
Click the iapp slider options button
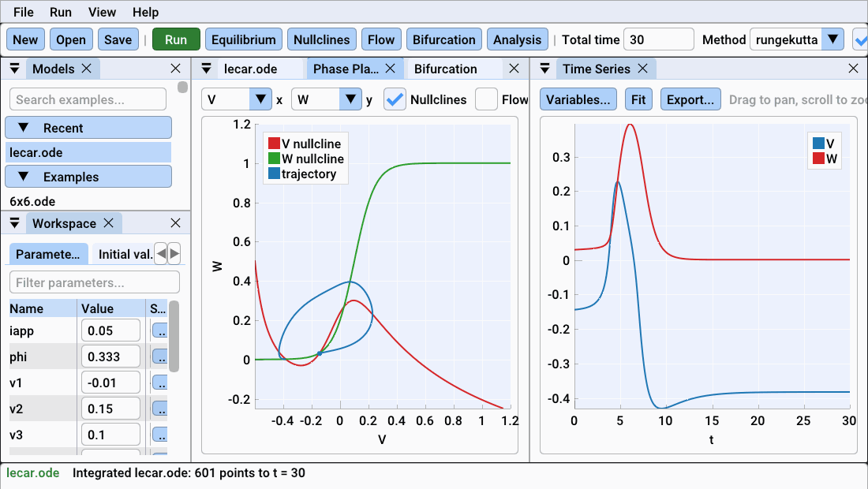pos(160,330)
